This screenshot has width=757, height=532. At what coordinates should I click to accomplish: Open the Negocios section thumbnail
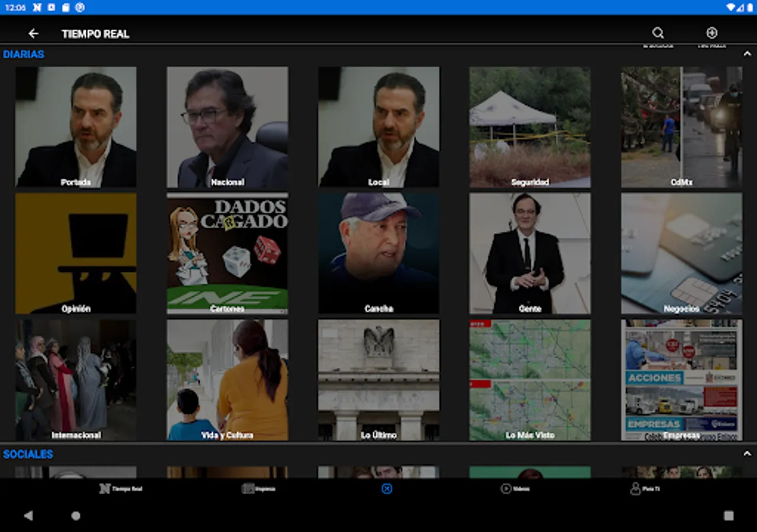[x=681, y=254]
